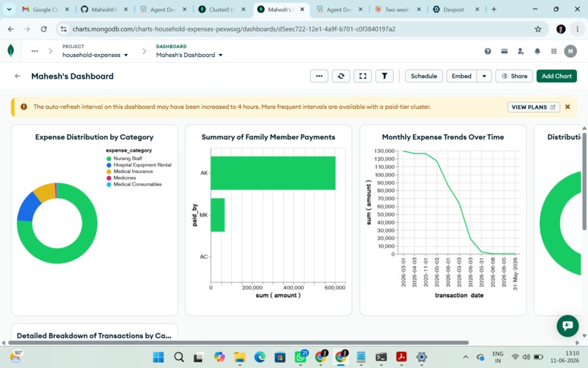Open notifications bell
Image resolution: width=588 pixels, height=368 pixels.
537,51
